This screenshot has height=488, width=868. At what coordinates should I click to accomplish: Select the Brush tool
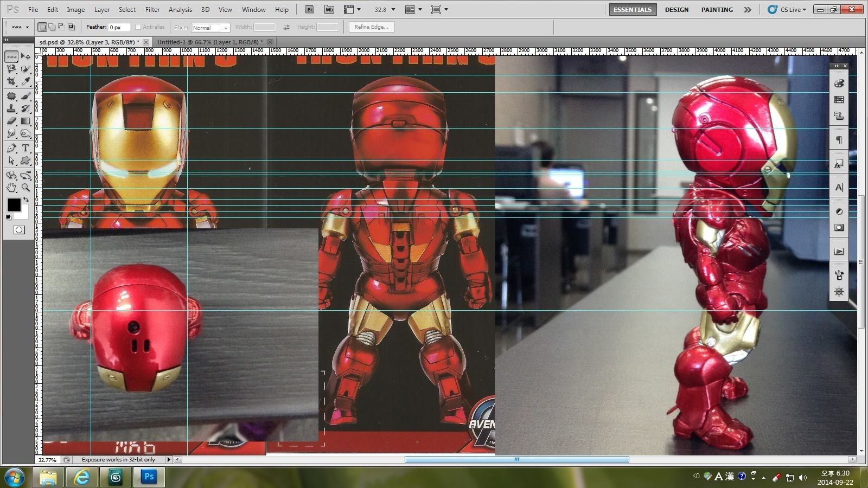click(x=25, y=96)
